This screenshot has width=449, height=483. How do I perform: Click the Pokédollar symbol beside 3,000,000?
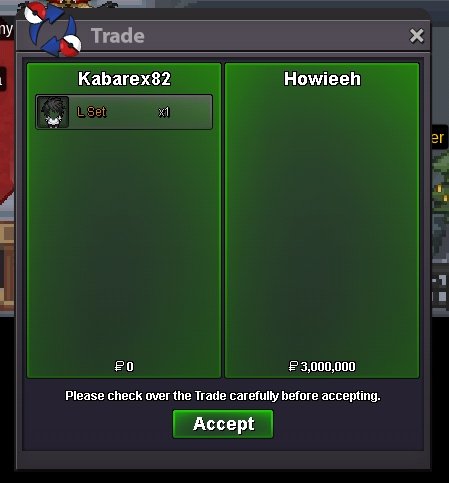(x=293, y=366)
